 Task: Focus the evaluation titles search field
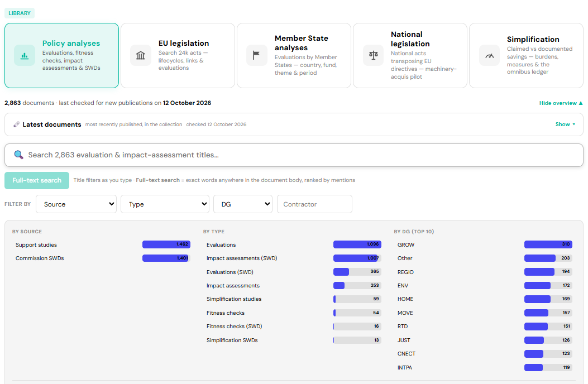tap(294, 155)
